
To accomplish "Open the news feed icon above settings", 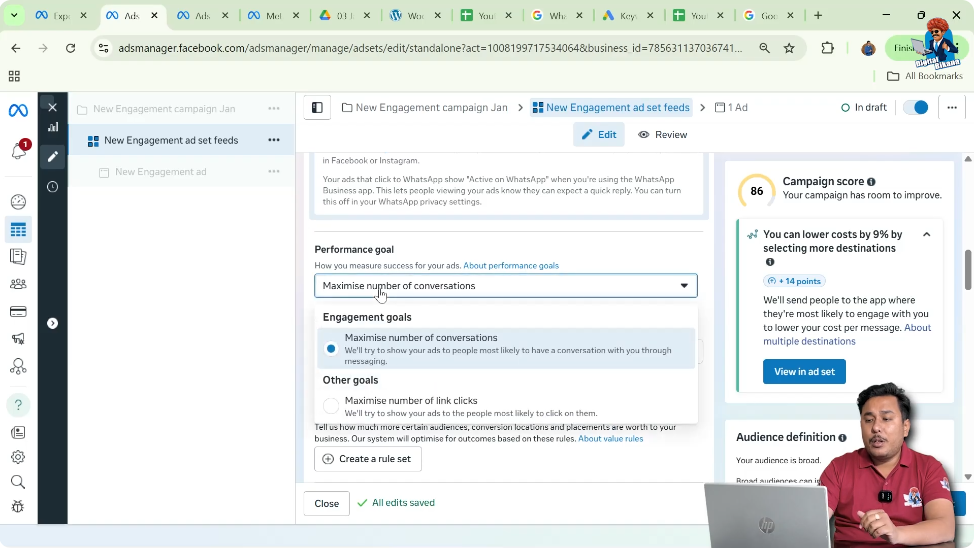I will [x=18, y=432].
